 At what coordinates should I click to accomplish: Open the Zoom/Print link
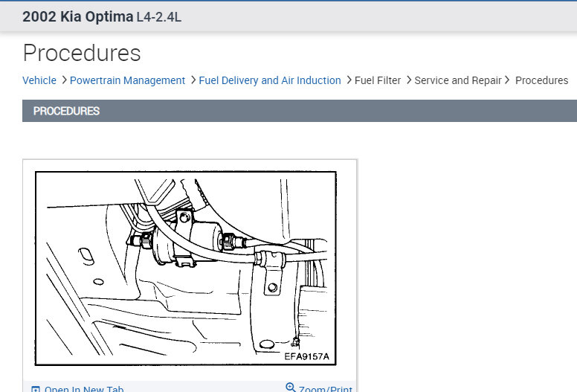[325, 389]
